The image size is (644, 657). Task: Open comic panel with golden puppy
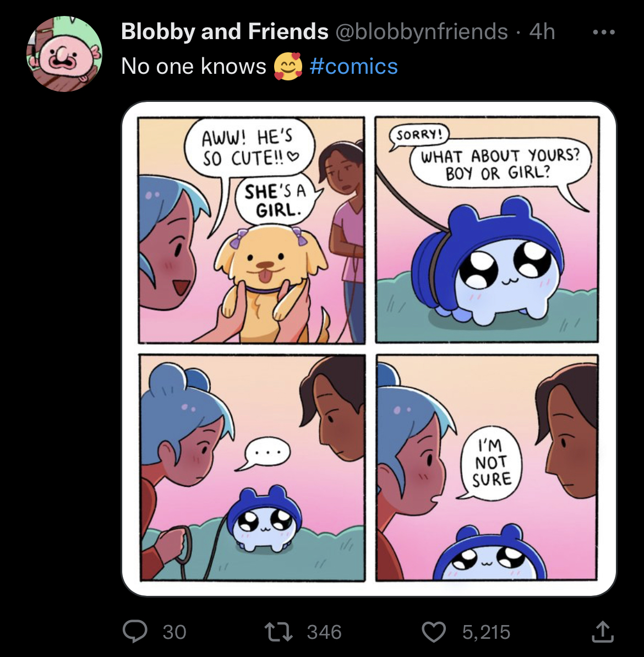point(252,230)
